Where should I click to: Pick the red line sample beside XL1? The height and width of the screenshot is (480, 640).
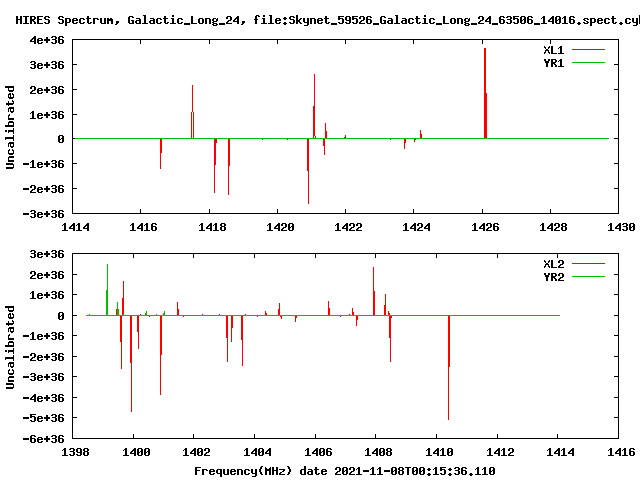588,50
